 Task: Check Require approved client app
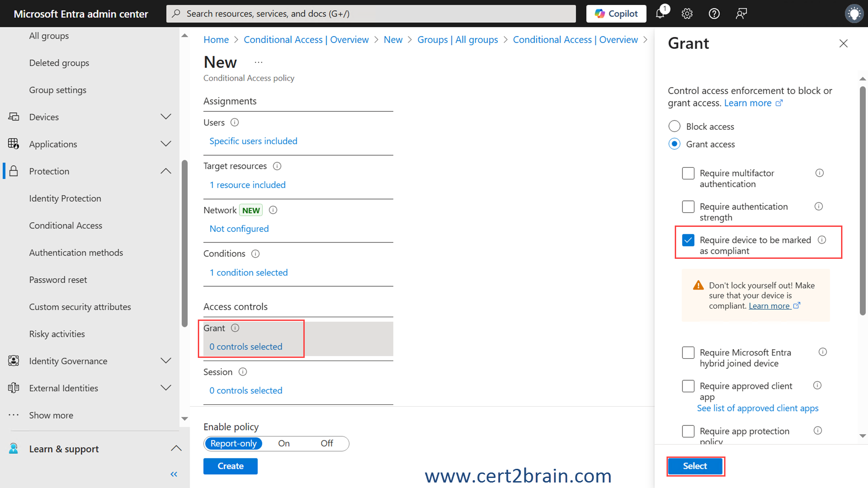(x=688, y=386)
